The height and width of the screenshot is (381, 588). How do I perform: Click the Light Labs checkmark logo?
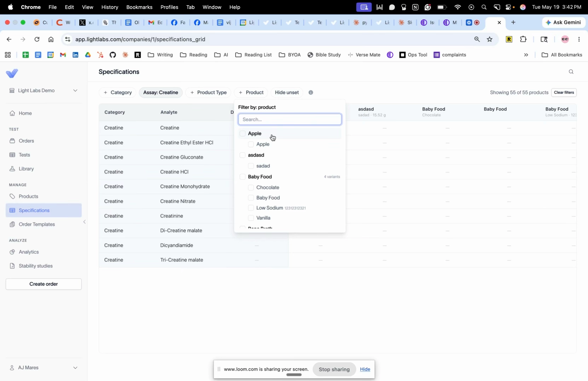[x=12, y=74]
